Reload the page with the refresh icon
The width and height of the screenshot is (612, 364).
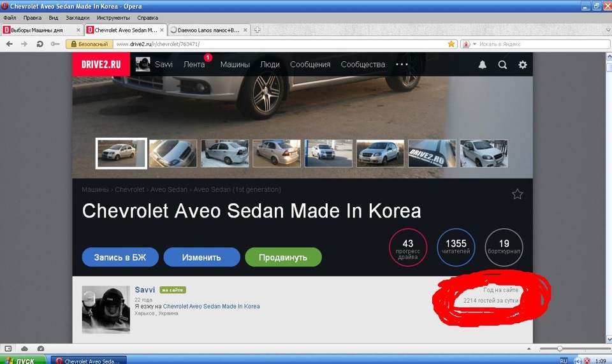(40, 44)
